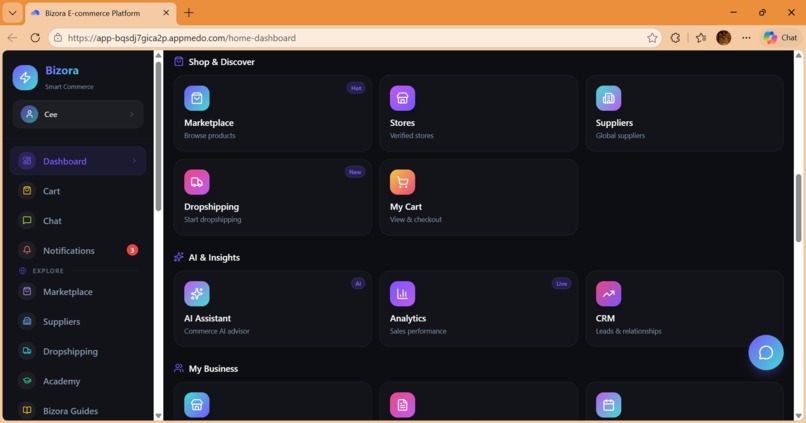Image resolution: width=806 pixels, height=423 pixels.
Task: Open the Sales performance card
Action: [x=479, y=308]
